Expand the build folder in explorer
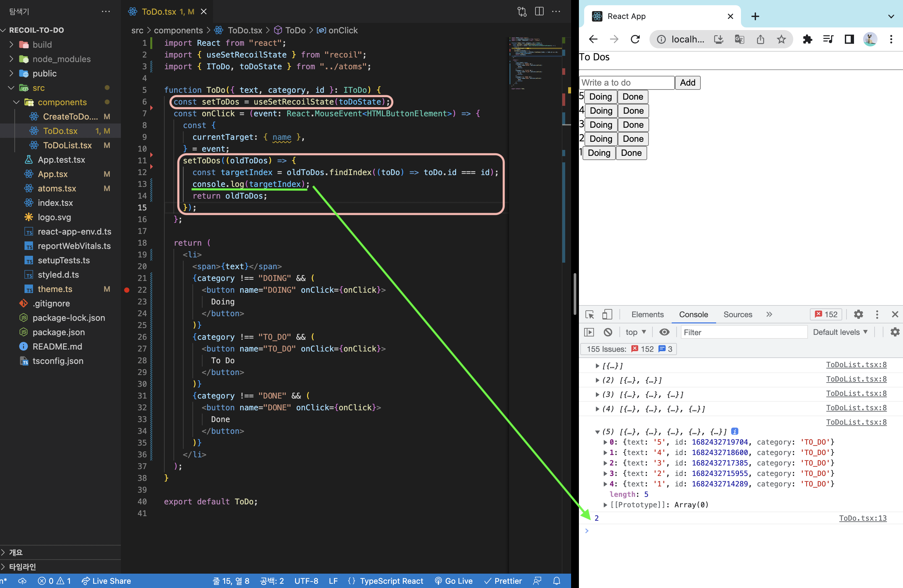 pyautogui.click(x=42, y=45)
